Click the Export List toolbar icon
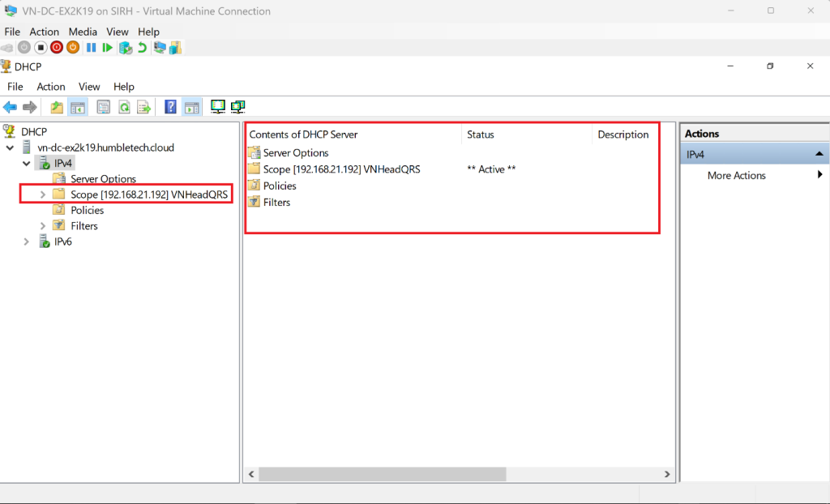This screenshot has height=504, width=830. pyautogui.click(x=143, y=107)
